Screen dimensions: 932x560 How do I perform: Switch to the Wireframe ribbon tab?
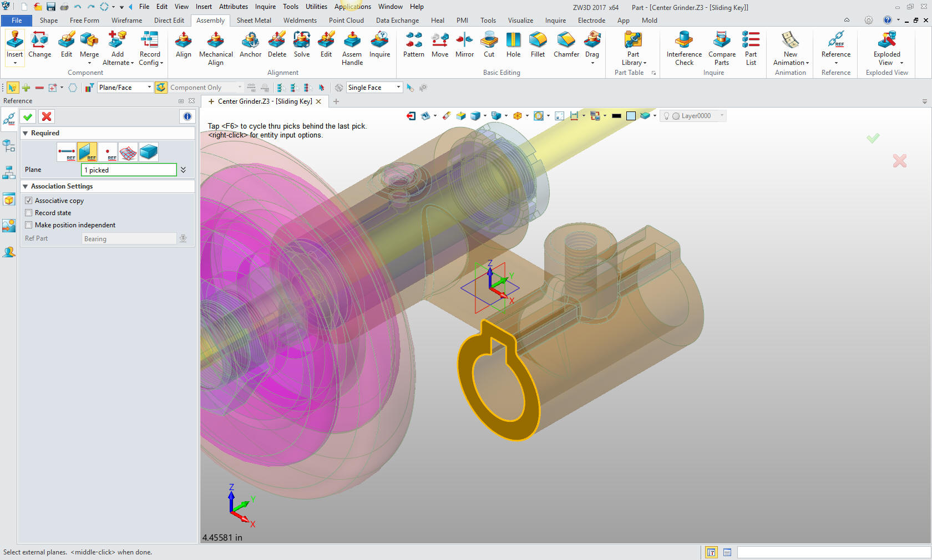point(126,21)
